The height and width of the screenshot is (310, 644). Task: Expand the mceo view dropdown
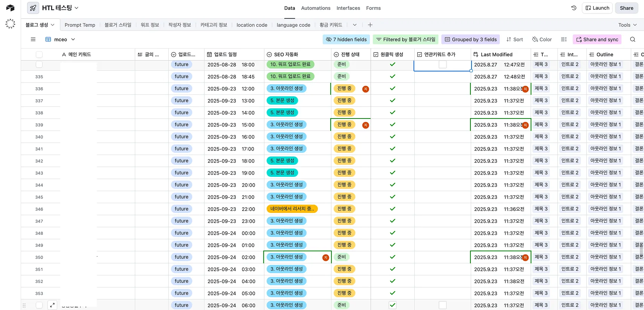pyautogui.click(x=73, y=40)
